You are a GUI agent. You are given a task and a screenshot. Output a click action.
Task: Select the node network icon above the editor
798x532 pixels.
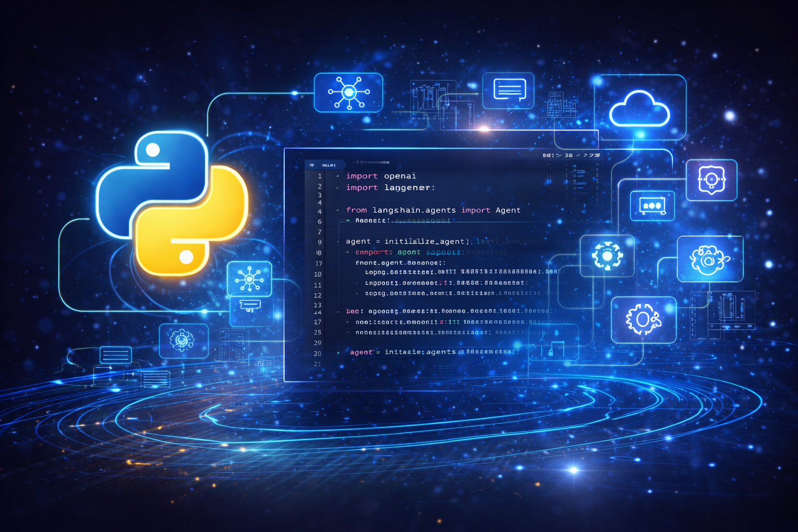348,92
